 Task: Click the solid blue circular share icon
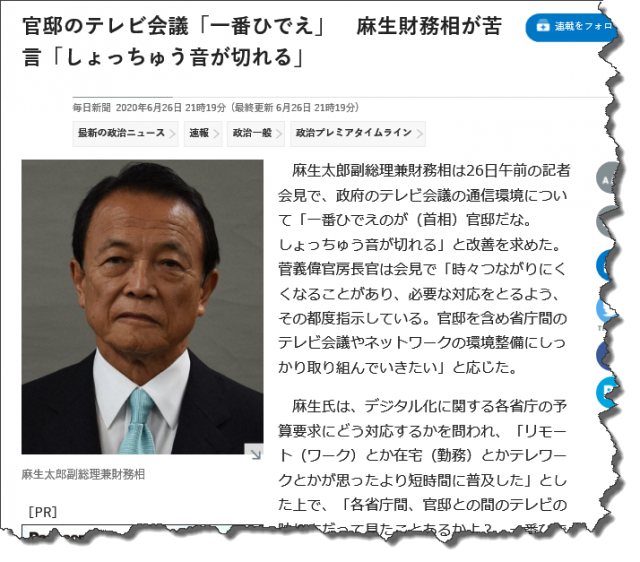click(607, 265)
